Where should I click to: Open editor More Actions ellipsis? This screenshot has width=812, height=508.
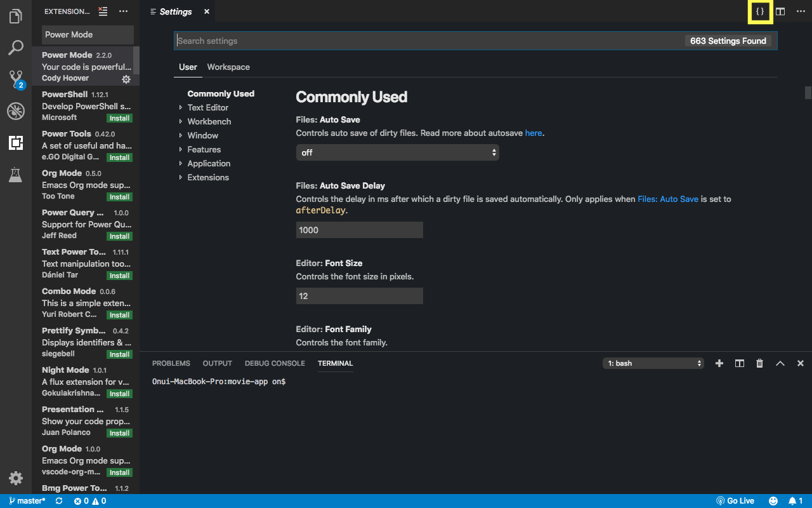pos(801,11)
